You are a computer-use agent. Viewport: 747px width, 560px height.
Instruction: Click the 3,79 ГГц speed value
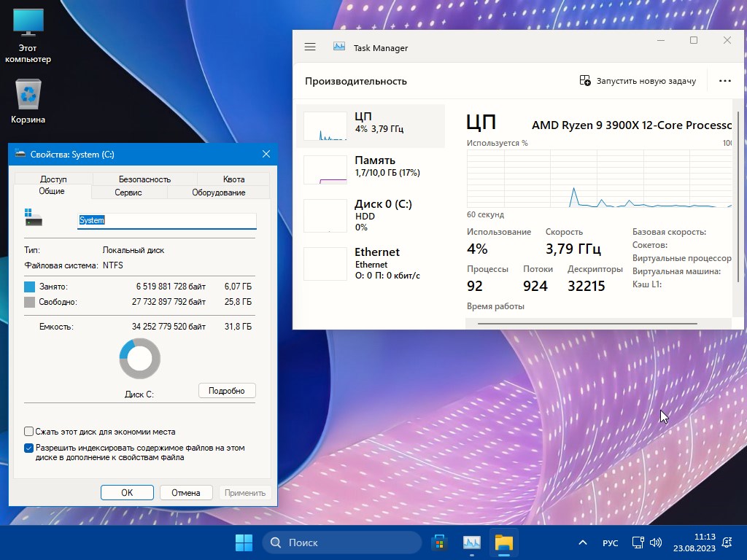[573, 249]
